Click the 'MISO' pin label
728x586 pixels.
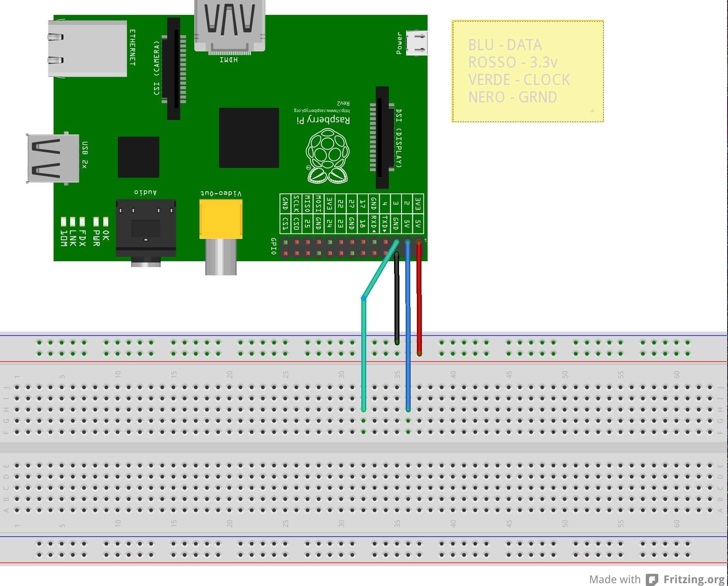click(x=307, y=204)
